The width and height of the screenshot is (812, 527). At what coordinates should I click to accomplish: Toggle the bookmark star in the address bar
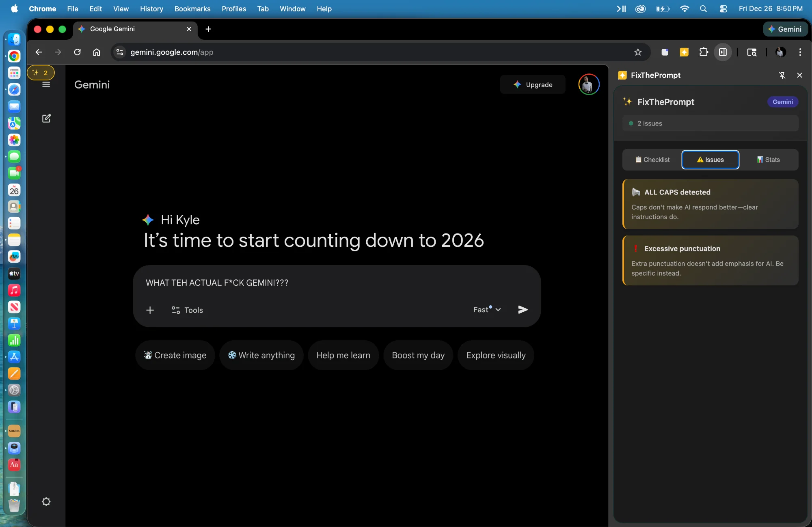click(x=637, y=52)
